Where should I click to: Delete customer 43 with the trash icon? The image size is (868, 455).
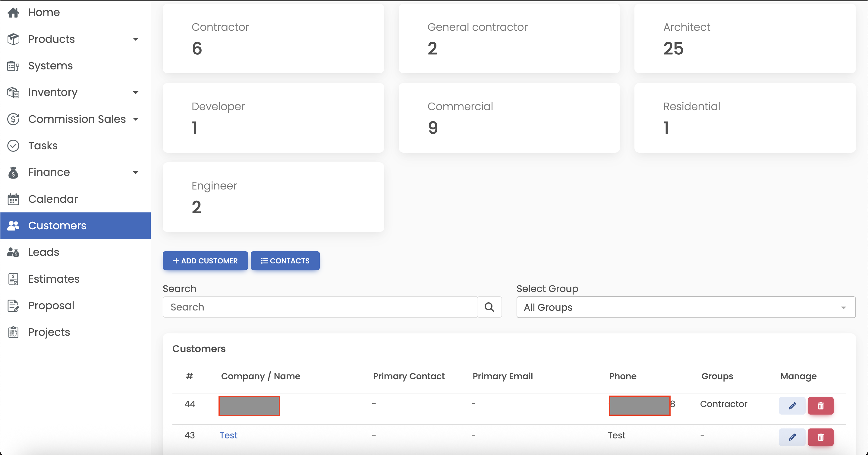click(820, 437)
